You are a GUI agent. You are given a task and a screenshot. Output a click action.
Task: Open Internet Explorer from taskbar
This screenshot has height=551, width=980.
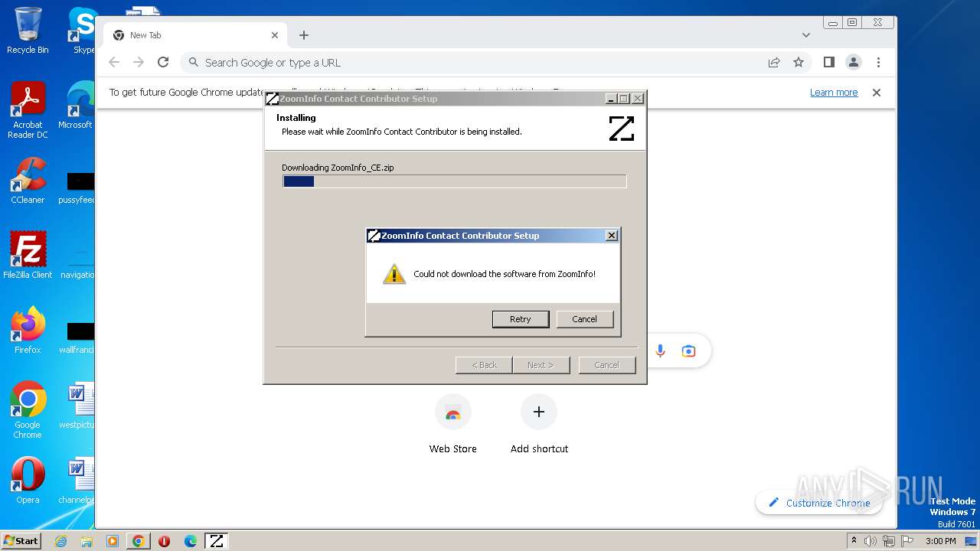coord(61,541)
